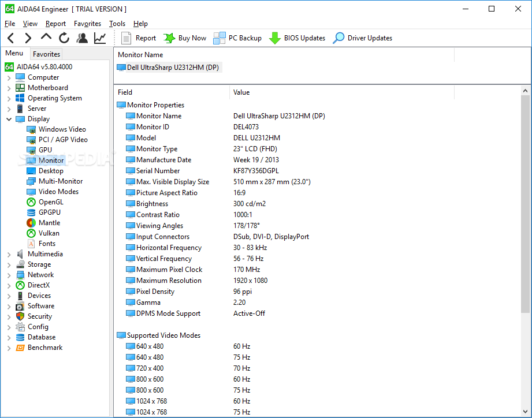Select Dell UltraSharp U2312HM (DP) monitor entry

169,68
